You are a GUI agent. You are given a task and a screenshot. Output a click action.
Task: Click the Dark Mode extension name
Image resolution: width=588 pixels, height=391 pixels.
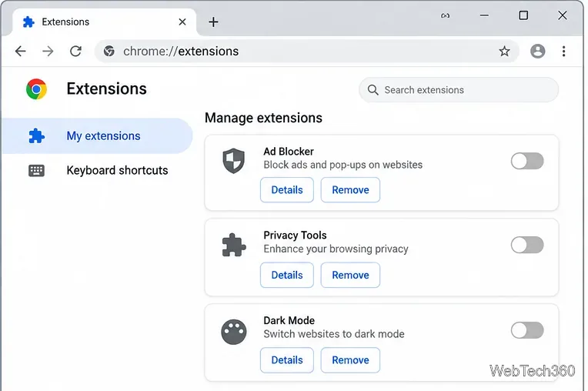tap(289, 320)
